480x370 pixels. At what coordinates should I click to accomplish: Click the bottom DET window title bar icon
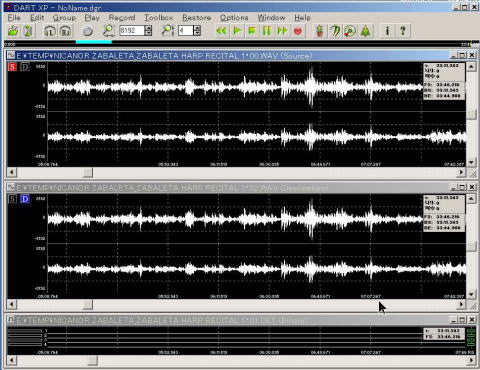point(11,320)
